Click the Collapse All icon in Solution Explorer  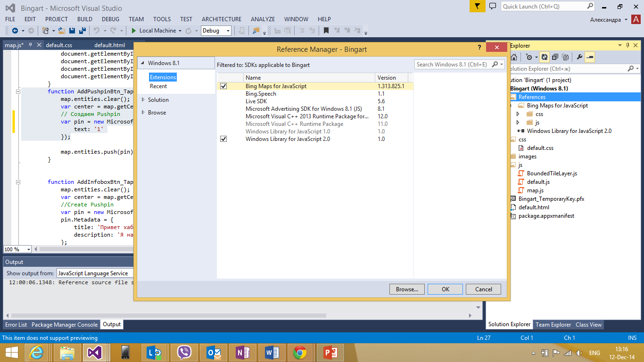click(555, 57)
